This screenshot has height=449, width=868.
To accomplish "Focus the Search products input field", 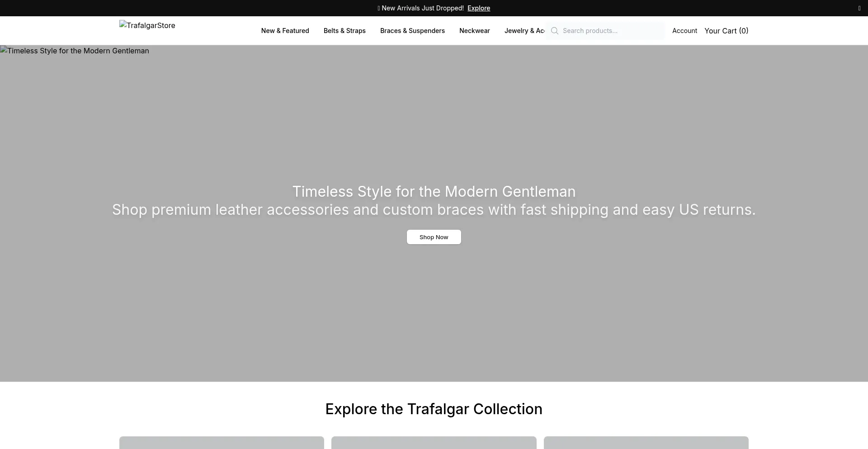I will click(x=605, y=31).
